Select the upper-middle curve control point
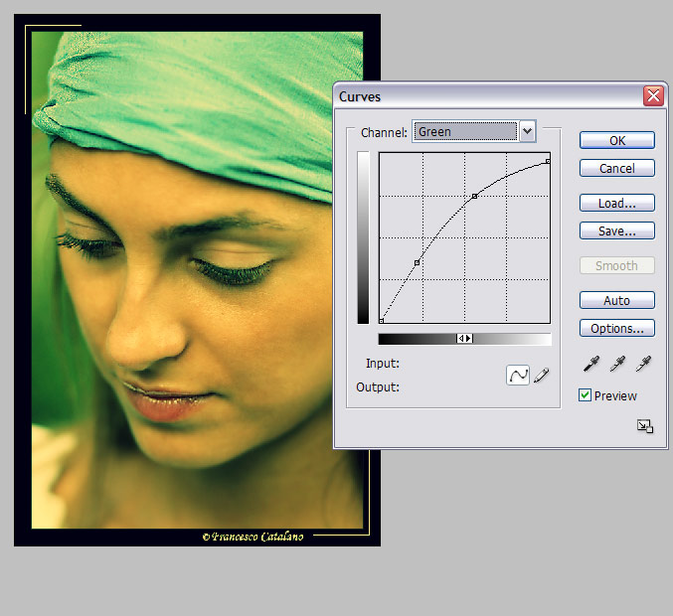The width and height of the screenshot is (673, 616). pyautogui.click(x=474, y=196)
